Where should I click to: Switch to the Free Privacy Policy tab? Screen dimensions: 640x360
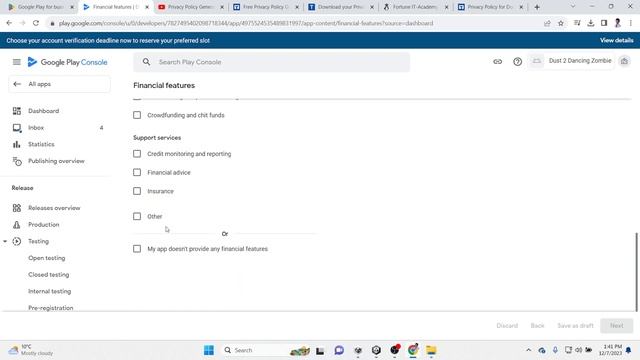[x=266, y=7]
